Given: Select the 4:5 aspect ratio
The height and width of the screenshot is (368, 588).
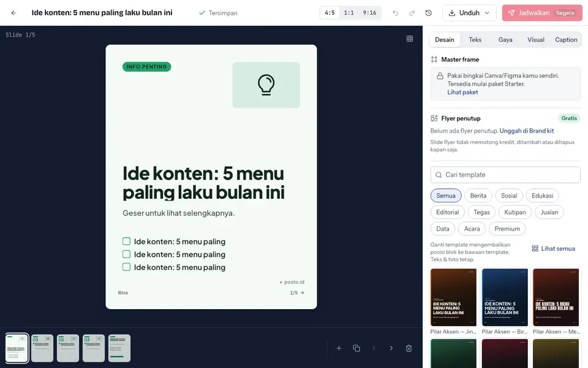Looking at the screenshot, I should [x=330, y=13].
